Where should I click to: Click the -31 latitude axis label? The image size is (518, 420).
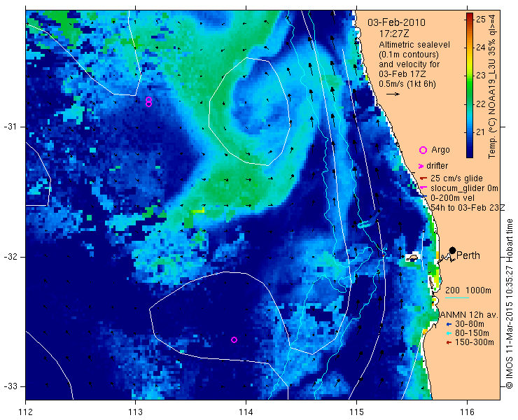(10, 127)
